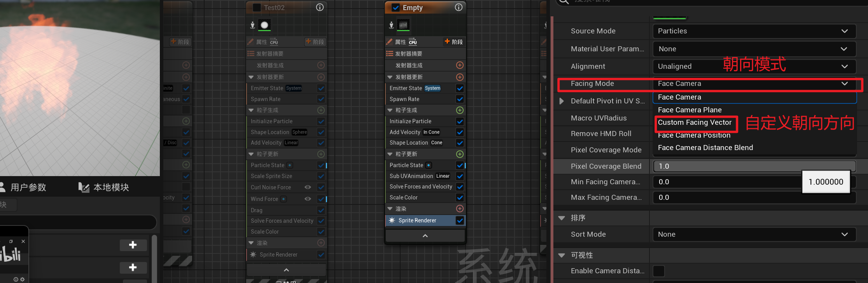The image size is (868, 283).
Task: Select Face Camera option
Action: tap(754, 97)
